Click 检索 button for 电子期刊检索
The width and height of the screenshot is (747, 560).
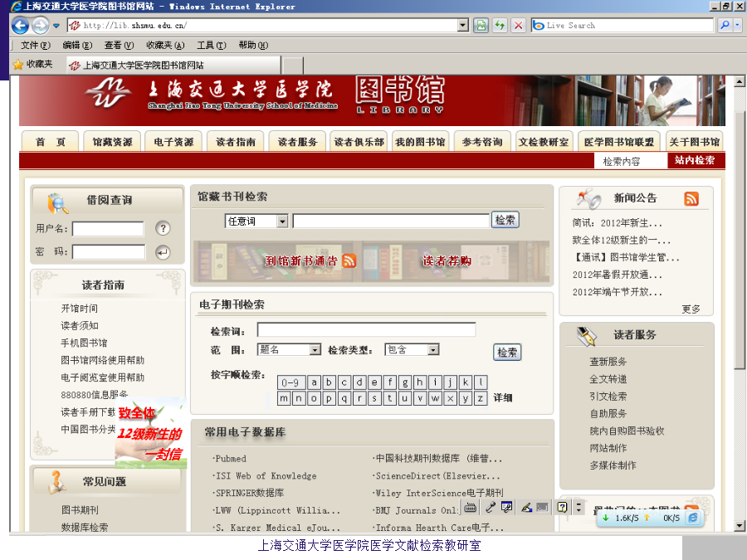click(x=507, y=353)
